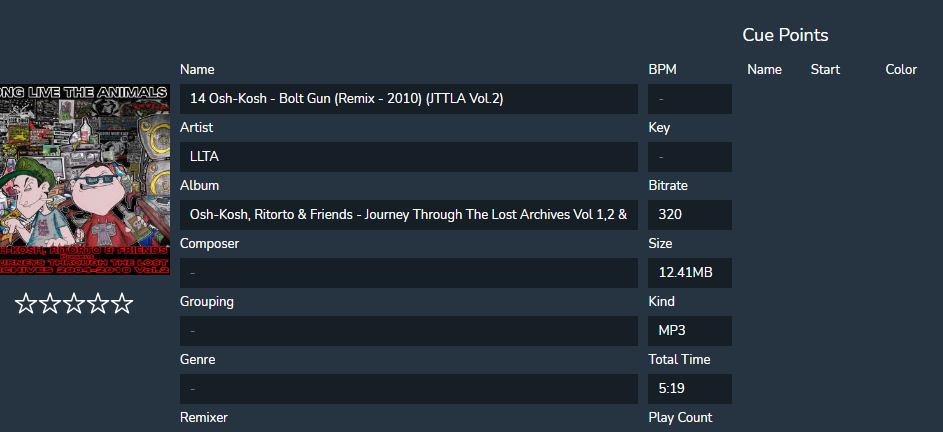Screen dimensions: 943x432
Task: Click the first rating star
Action: 26,304
